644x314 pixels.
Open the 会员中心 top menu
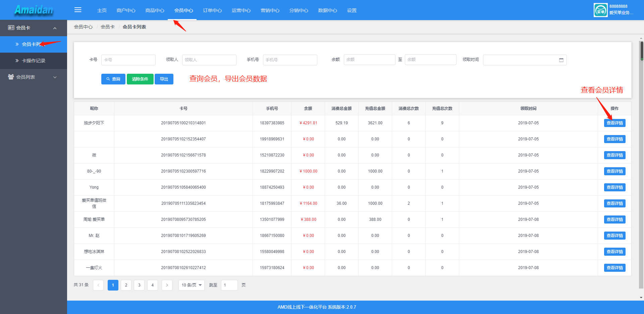coord(184,10)
